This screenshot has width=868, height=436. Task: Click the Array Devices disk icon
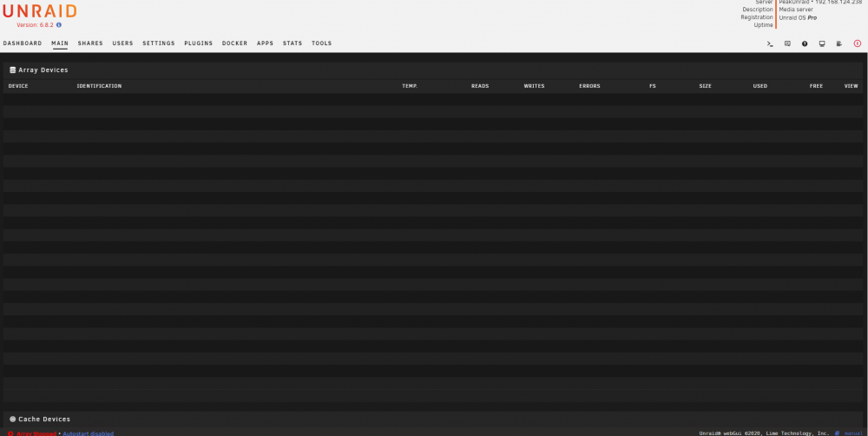click(x=13, y=70)
